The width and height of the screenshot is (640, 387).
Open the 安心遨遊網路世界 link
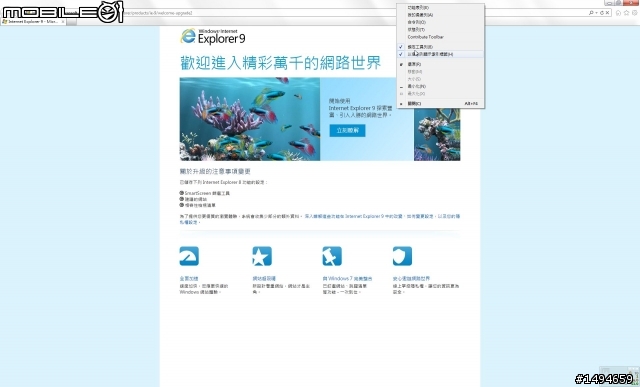pyautogui.click(x=411, y=278)
